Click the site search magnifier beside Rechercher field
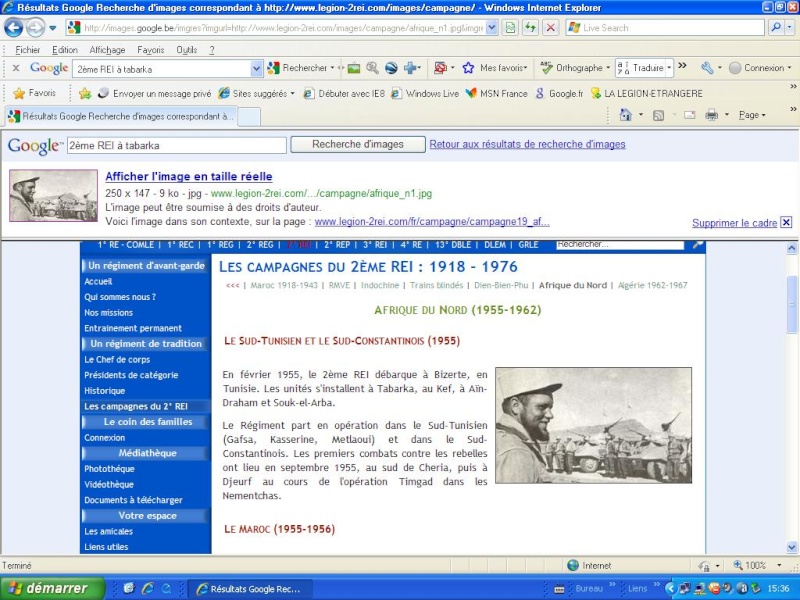This screenshot has width=800, height=600. tap(697, 245)
